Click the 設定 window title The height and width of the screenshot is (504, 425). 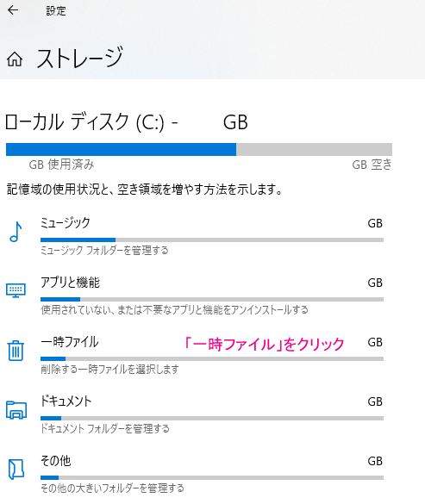tap(56, 11)
